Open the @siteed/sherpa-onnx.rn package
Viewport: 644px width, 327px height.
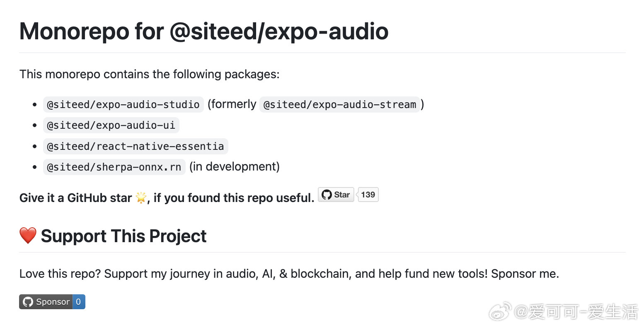click(x=114, y=167)
